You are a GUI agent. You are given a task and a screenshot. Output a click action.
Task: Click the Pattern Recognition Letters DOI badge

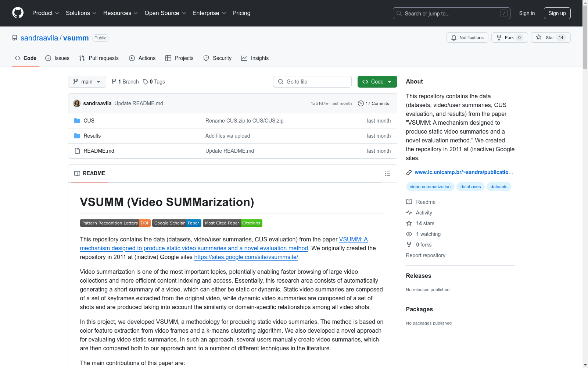[x=115, y=223]
